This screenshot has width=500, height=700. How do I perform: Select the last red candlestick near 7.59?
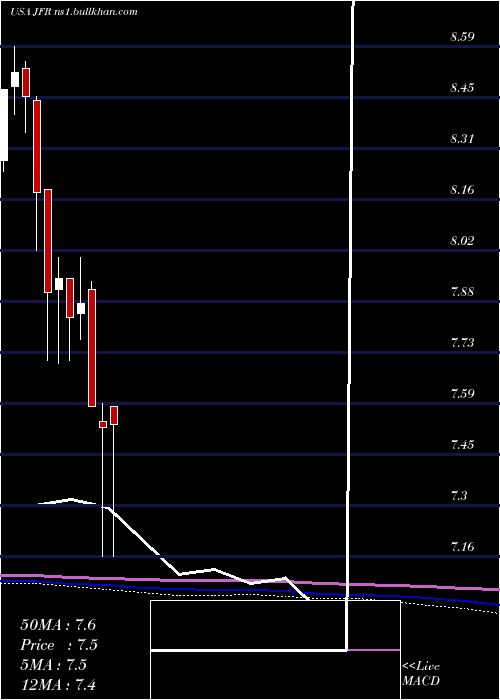coord(114,415)
